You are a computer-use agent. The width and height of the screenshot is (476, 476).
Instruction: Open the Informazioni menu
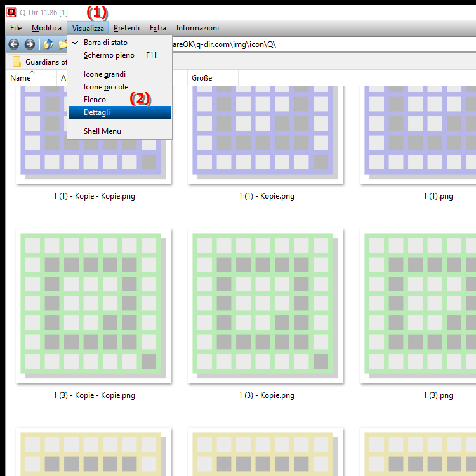tap(197, 28)
